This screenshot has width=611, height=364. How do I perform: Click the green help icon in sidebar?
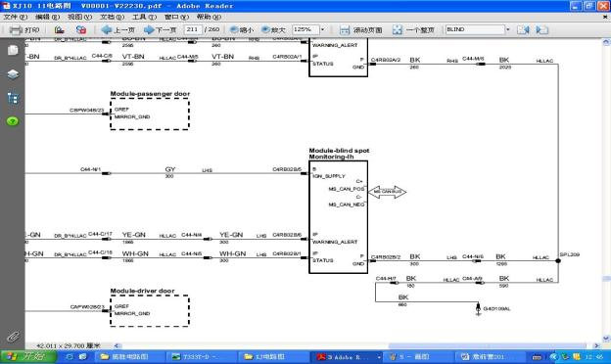(13, 121)
